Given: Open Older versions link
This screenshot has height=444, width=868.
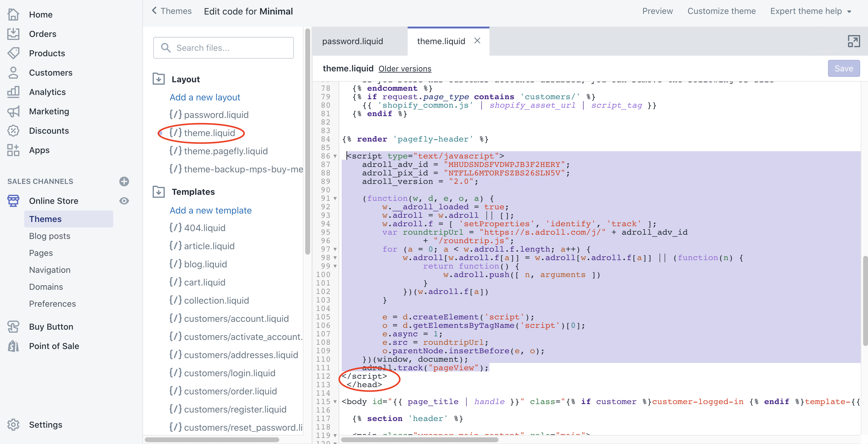Looking at the screenshot, I should click(405, 69).
